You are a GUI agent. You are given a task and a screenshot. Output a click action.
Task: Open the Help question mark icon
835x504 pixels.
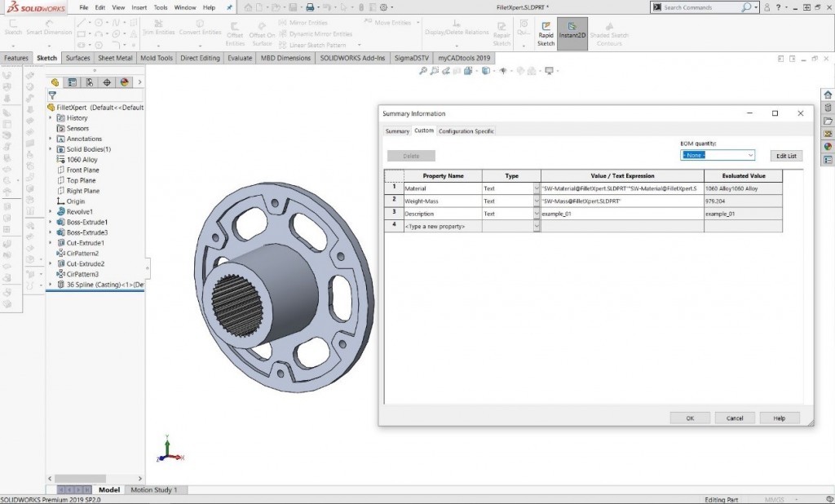(779, 7)
